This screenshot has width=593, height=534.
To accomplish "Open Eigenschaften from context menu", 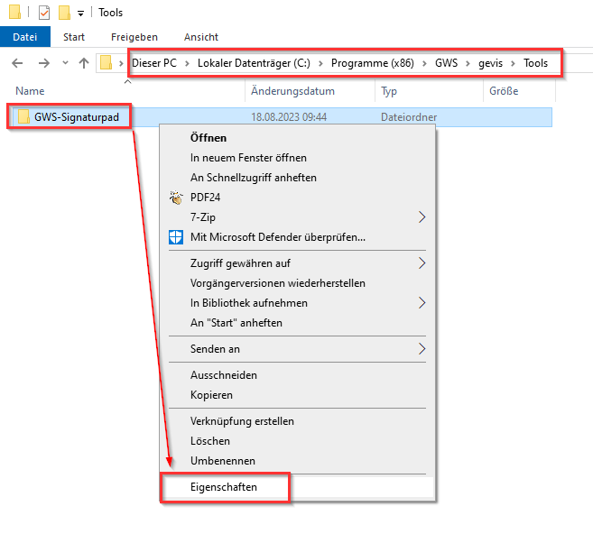I will (297, 487).
